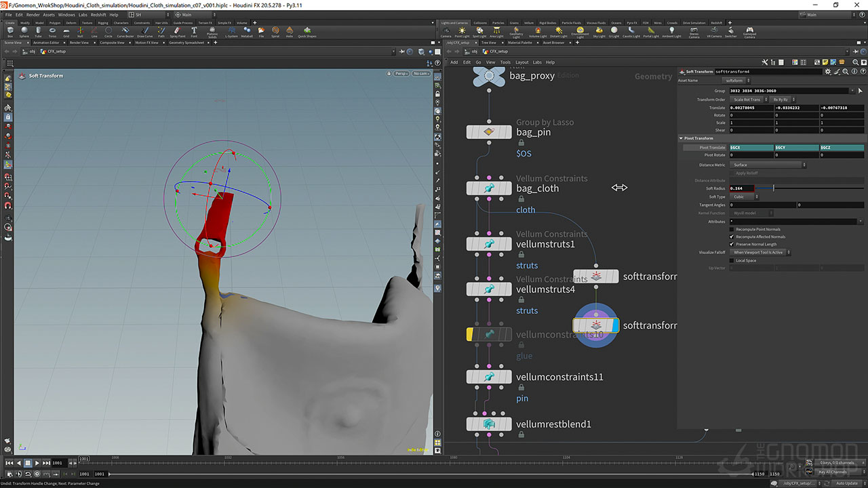The image size is (868, 488).
Task: Toggle the Local Space checkbox
Action: [x=732, y=260]
